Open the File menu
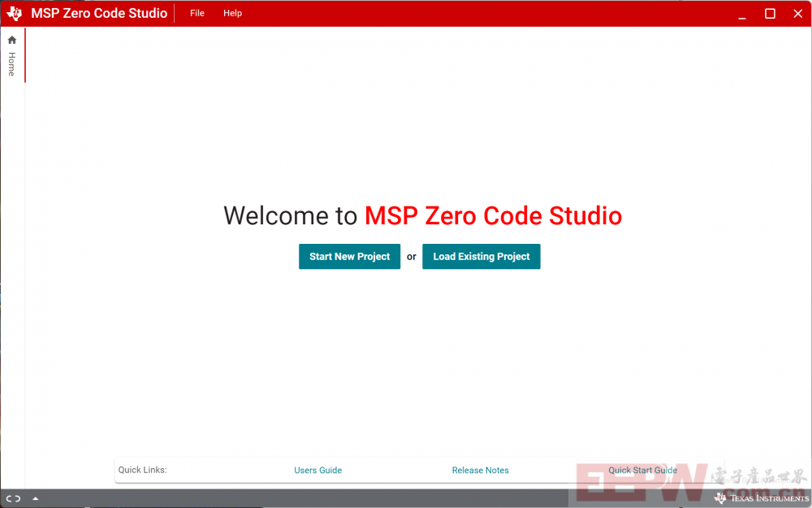Image resolution: width=812 pixels, height=508 pixels. (x=197, y=14)
